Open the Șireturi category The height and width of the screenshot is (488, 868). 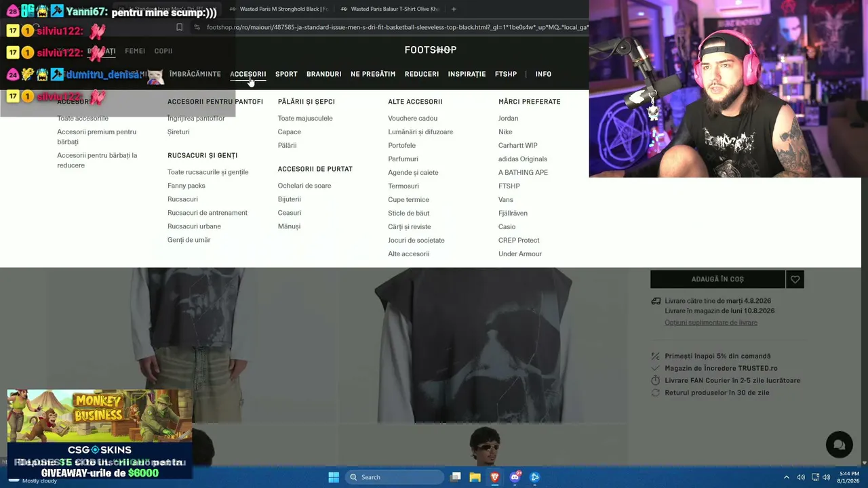pyautogui.click(x=178, y=131)
